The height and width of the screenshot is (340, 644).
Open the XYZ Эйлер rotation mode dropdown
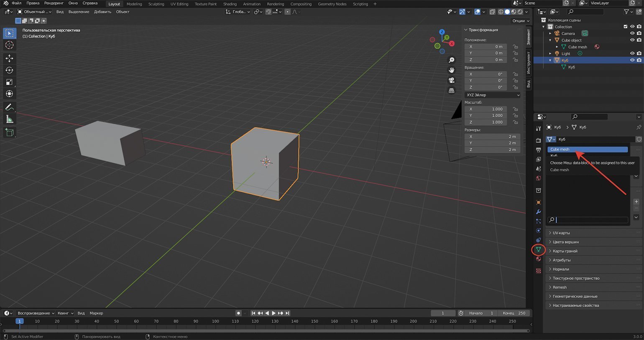coord(493,95)
